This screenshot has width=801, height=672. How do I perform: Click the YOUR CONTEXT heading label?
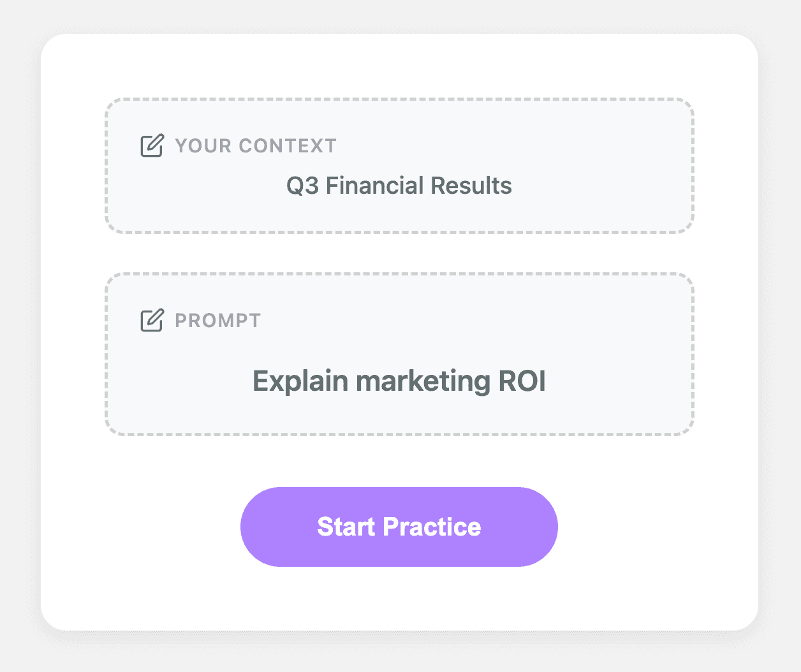coord(255,146)
